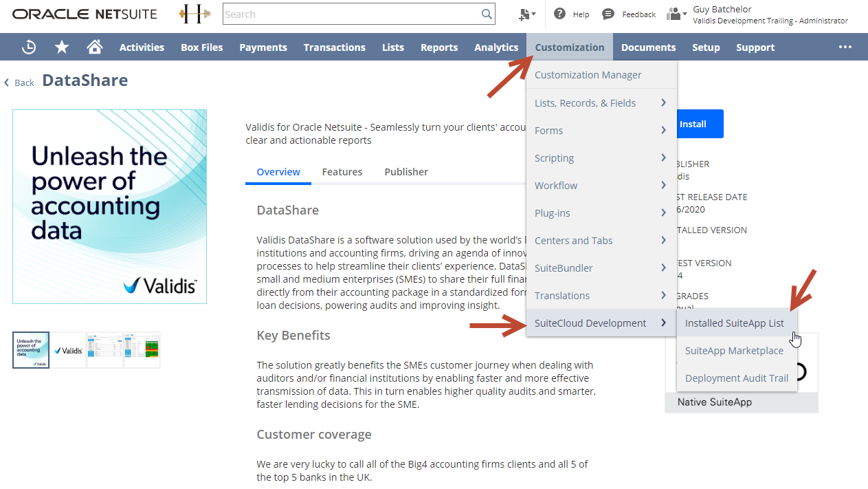The height and width of the screenshot is (489, 868).
Task: Open the Activities menu
Action: tap(142, 47)
